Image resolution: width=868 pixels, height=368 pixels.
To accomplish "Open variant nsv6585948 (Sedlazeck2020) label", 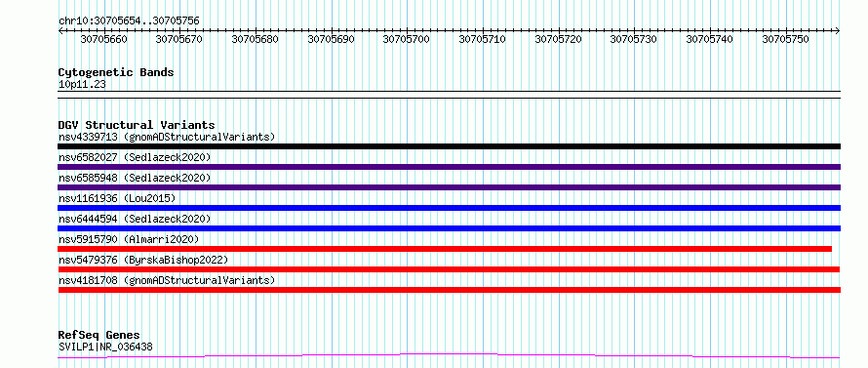I will coord(135,178).
